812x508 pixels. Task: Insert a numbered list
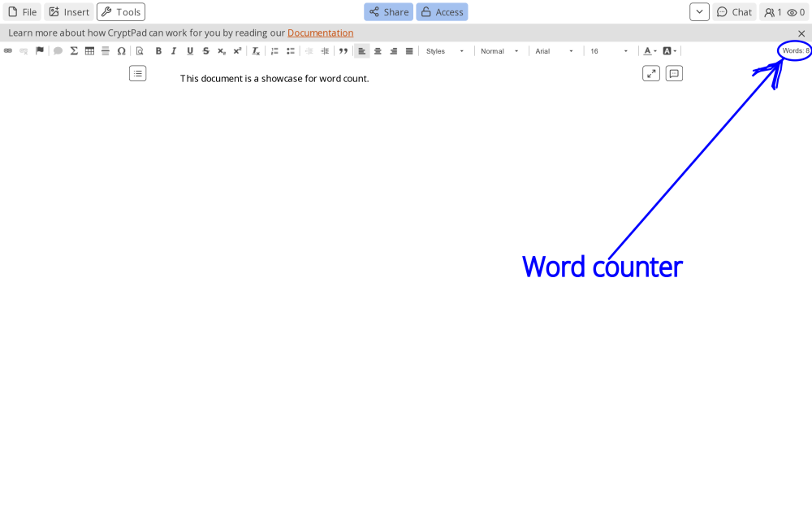pyautogui.click(x=274, y=51)
